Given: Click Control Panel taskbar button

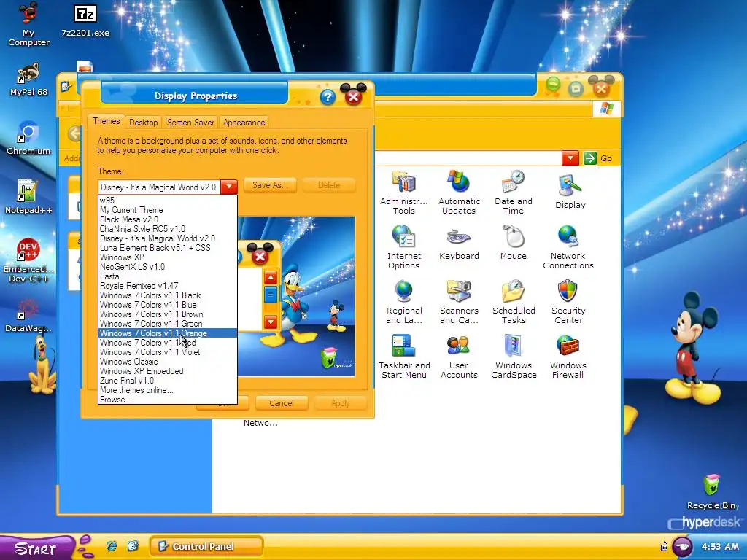Looking at the screenshot, I should (206, 547).
